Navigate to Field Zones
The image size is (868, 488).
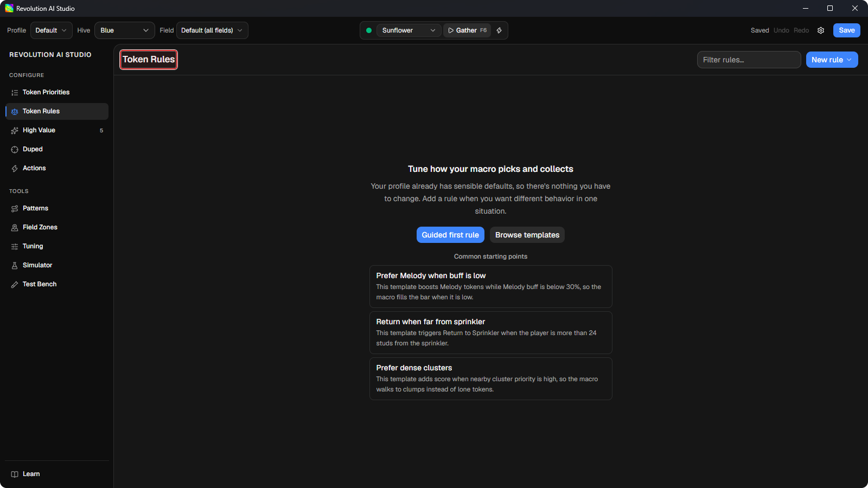pyautogui.click(x=57, y=227)
